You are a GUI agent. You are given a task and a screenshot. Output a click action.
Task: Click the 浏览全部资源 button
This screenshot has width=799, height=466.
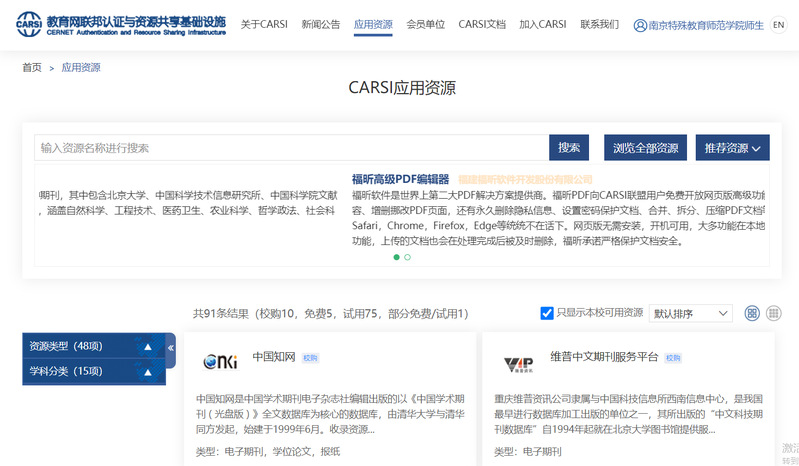pyautogui.click(x=646, y=148)
